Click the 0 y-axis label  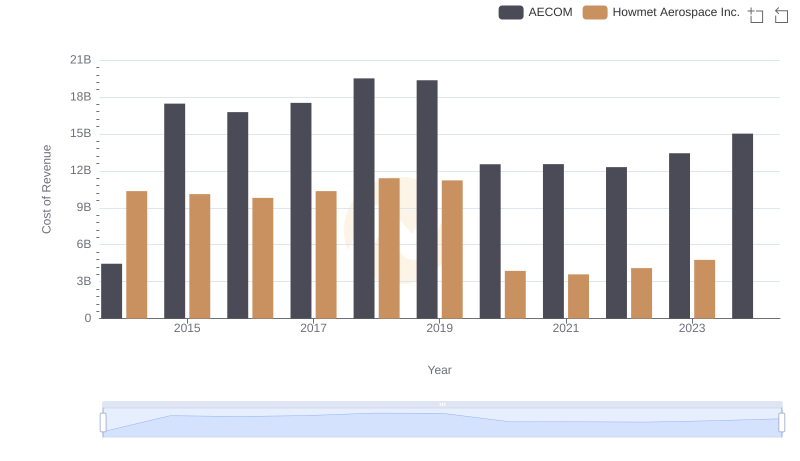(x=88, y=318)
